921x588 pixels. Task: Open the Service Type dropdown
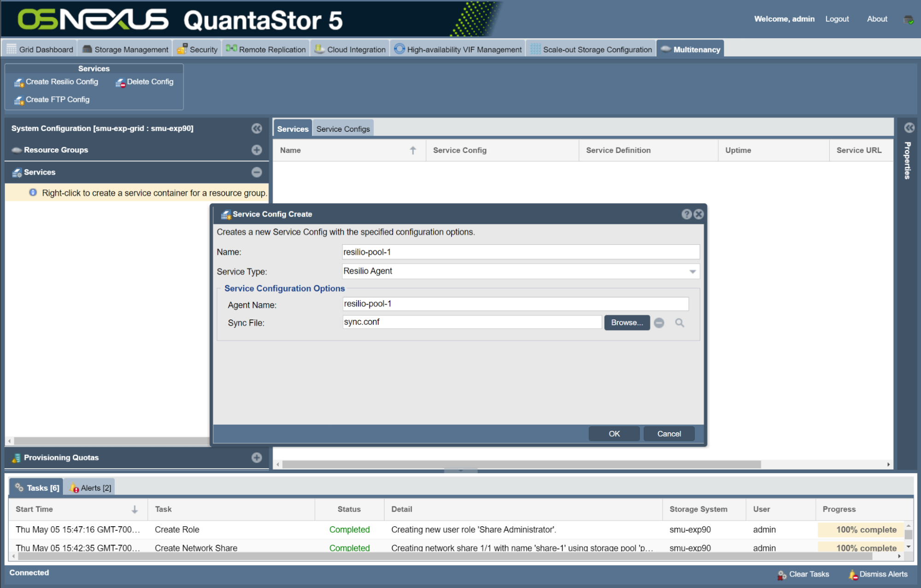(x=692, y=271)
